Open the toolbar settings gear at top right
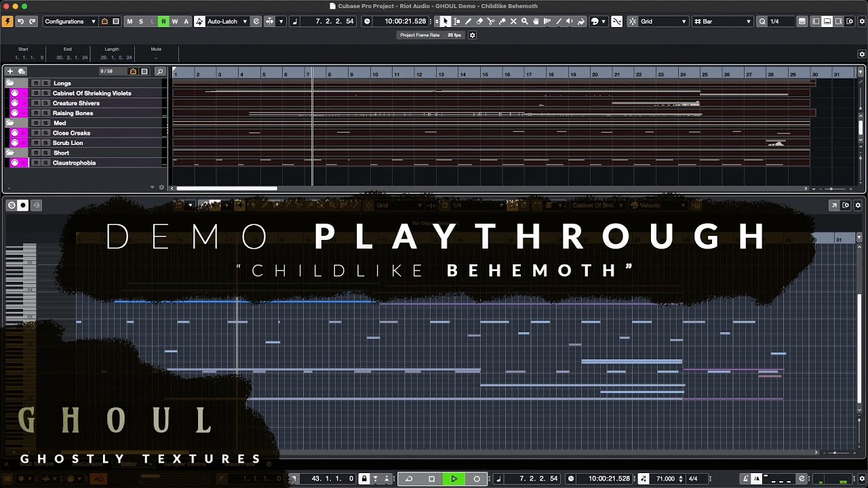 tap(861, 22)
